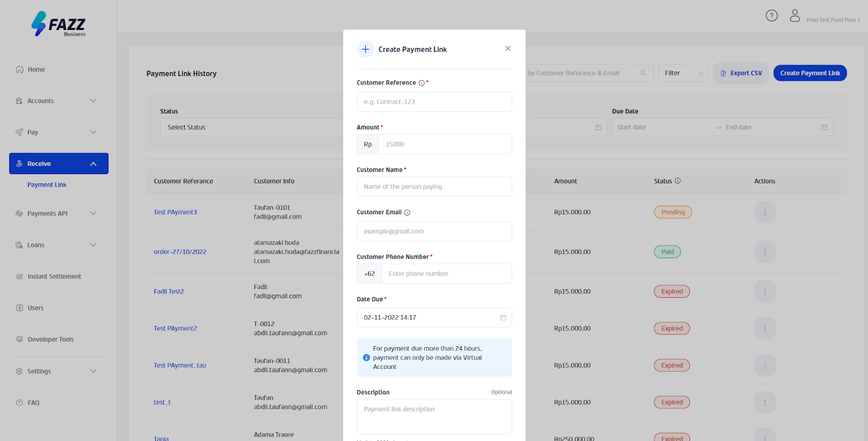The image size is (868, 441).
Task: Open actions menu for order-27/10/2022 row
Action: coord(765,252)
